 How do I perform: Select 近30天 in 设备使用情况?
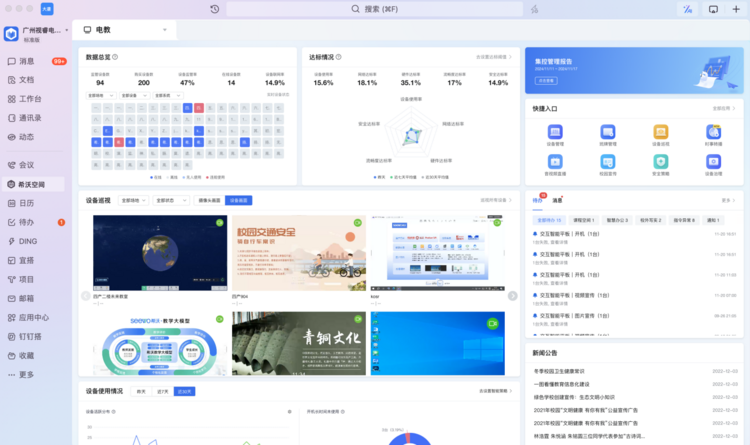click(x=185, y=391)
